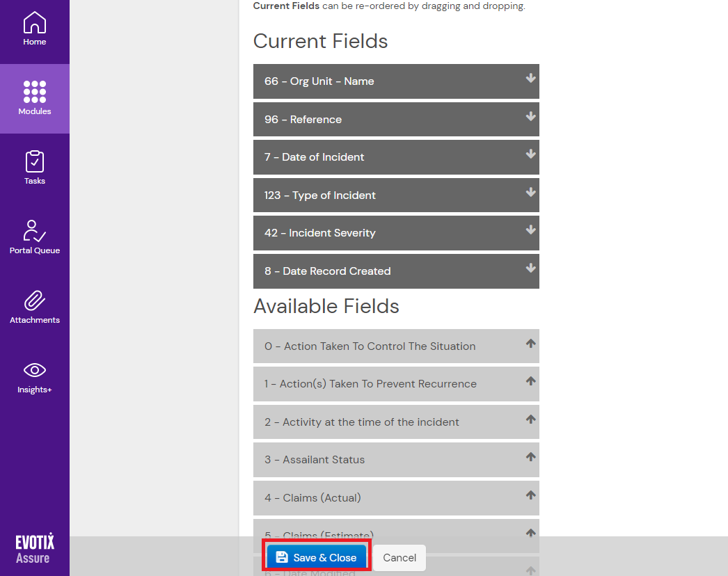The width and height of the screenshot is (728, 576).
Task: Click down arrow on Date of Incident
Action: pyautogui.click(x=530, y=154)
